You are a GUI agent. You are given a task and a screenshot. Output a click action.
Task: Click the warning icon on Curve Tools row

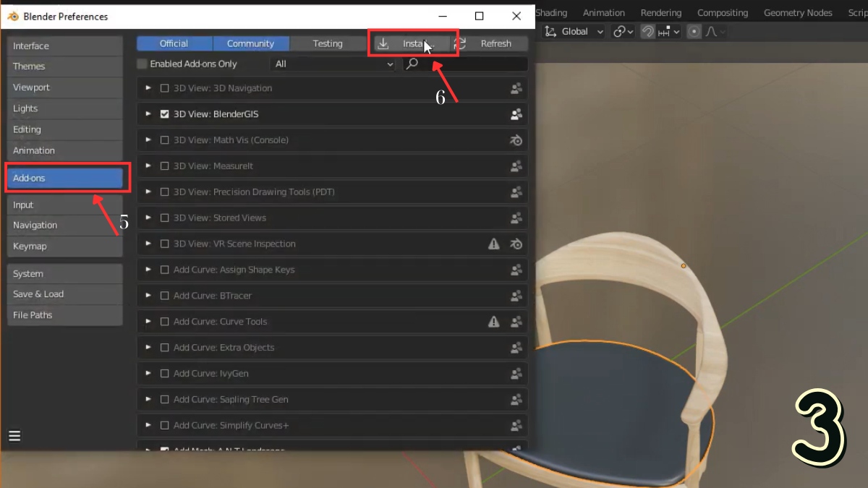click(x=494, y=322)
